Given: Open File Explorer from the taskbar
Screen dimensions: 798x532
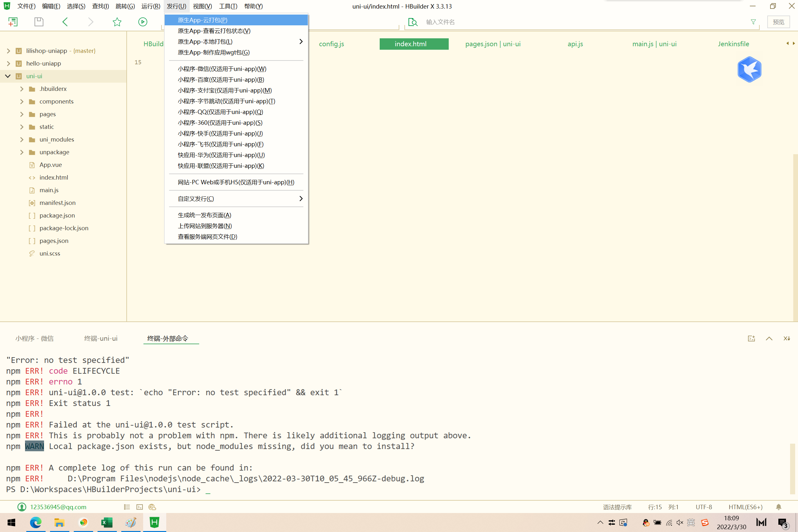Looking at the screenshot, I should point(59,522).
